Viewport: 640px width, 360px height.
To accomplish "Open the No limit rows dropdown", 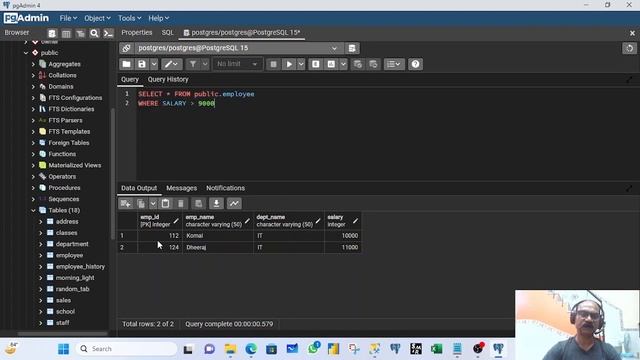I will 237,64.
